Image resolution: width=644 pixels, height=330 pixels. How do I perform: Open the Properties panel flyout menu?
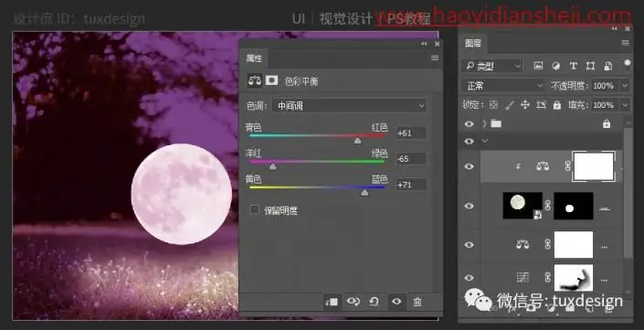point(435,58)
